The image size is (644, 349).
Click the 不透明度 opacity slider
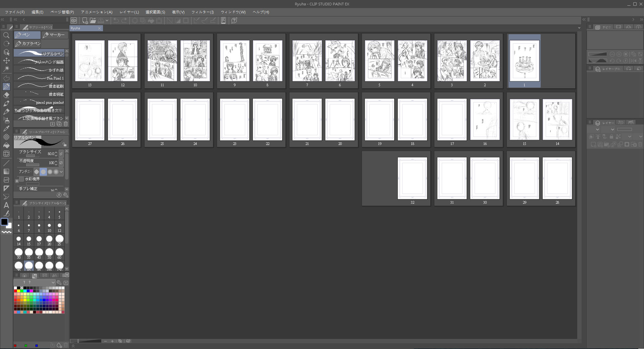(33, 165)
